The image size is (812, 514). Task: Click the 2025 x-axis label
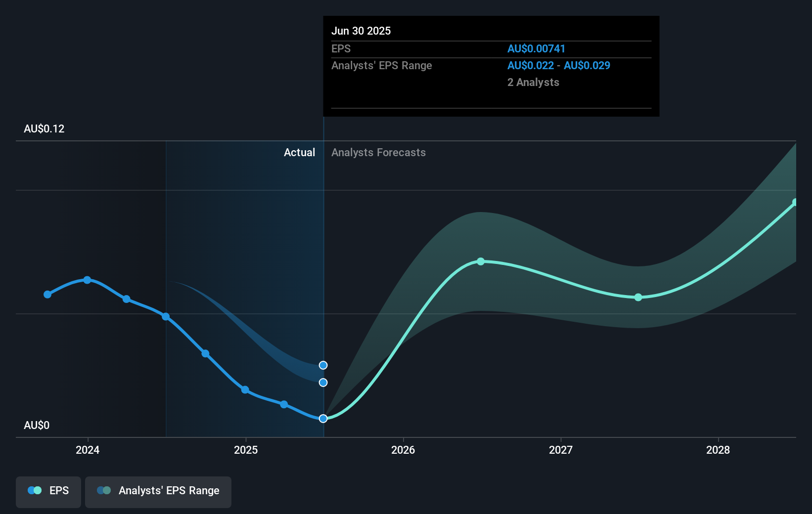coord(246,450)
